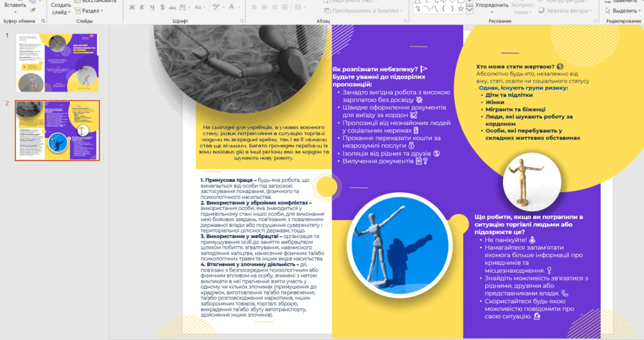
Task: Open the Упорядочить dropdown
Action: pyautogui.click(x=492, y=9)
